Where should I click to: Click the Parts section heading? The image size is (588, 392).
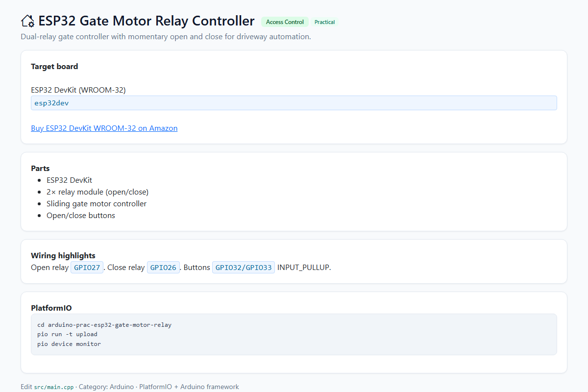pos(40,169)
